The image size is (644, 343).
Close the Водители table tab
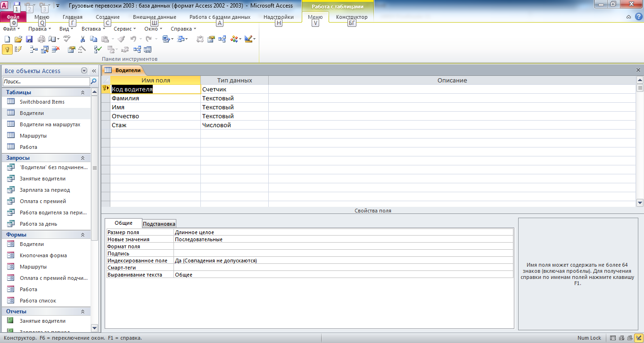pyautogui.click(x=638, y=70)
